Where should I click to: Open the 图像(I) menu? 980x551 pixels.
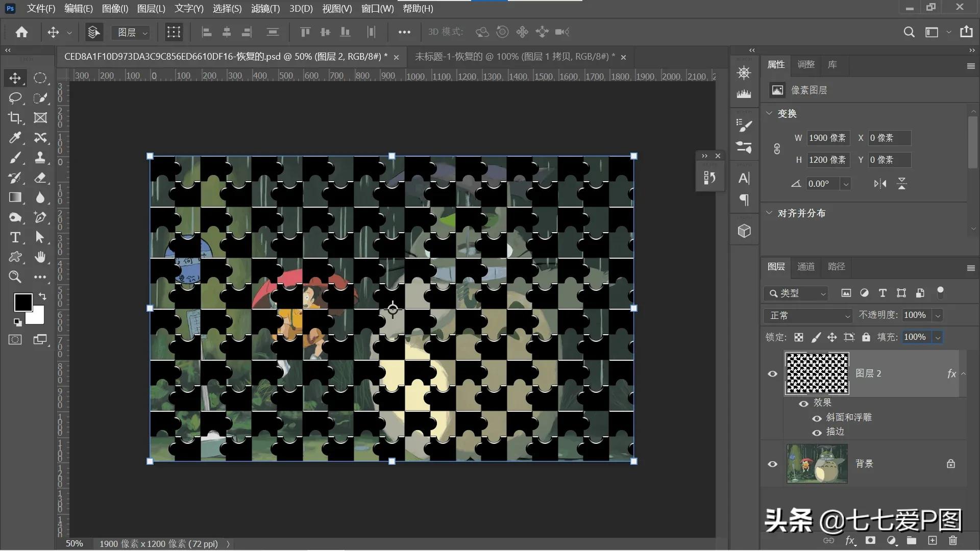point(115,9)
